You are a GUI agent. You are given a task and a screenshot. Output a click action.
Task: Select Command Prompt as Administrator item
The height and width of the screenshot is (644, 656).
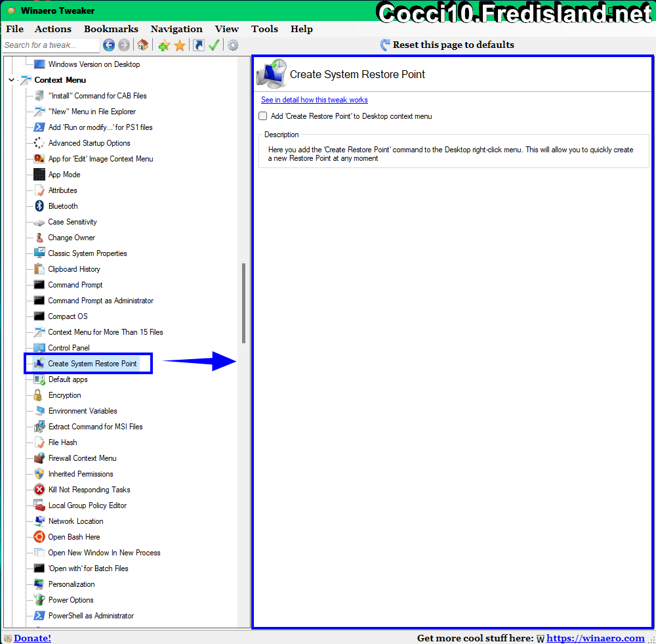[x=101, y=300]
